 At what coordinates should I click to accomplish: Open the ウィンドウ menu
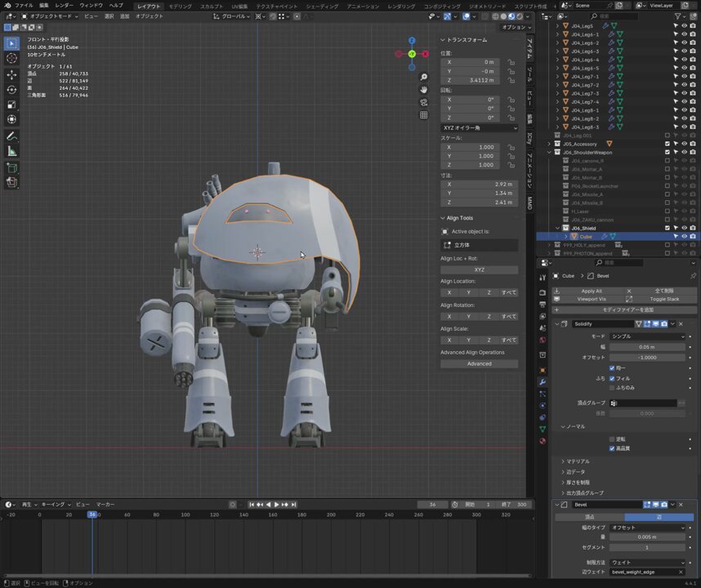click(x=91, y=6)
